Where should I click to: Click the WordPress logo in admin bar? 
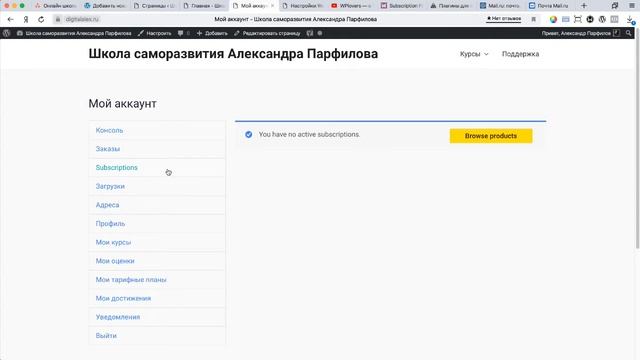pos(7,33)
